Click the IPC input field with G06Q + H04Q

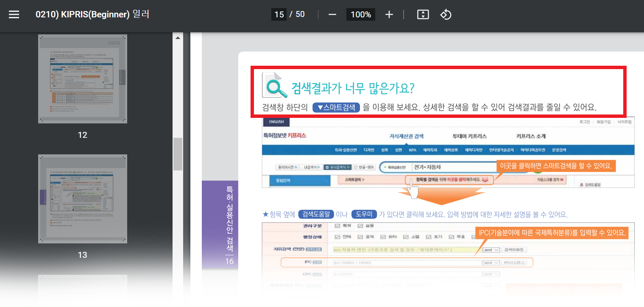click(x=407, y=263)
